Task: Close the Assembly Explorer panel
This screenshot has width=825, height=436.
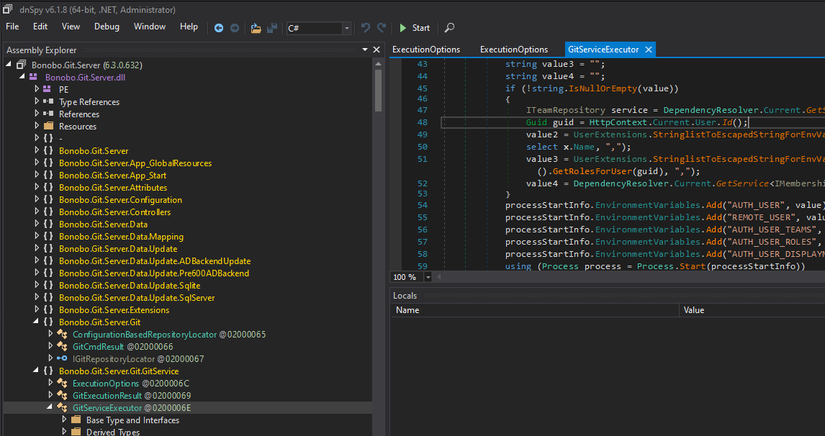Action: (x=376, y=49)
